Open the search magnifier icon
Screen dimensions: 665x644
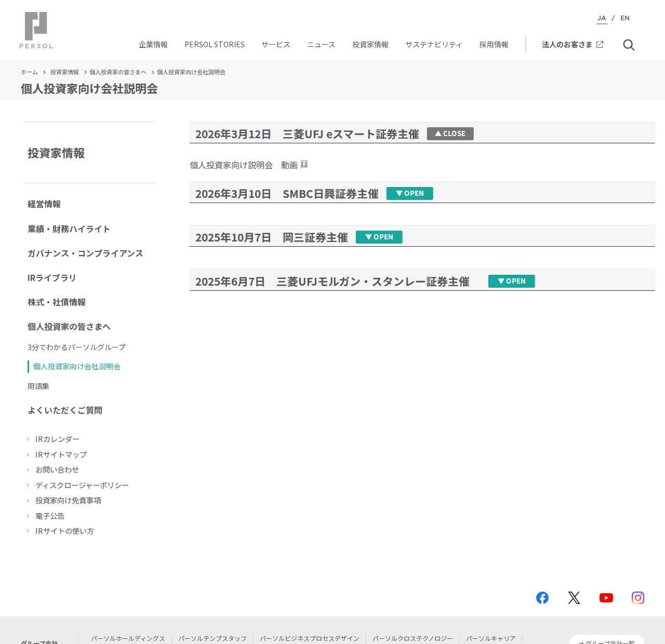click(x=629, y=45)
